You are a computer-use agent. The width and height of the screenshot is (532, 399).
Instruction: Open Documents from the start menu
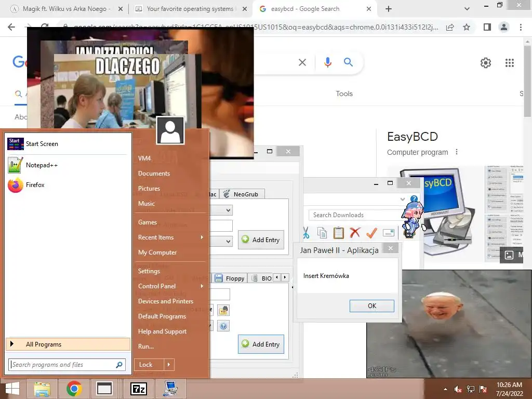pyautogui.click(x=154, y=174)
